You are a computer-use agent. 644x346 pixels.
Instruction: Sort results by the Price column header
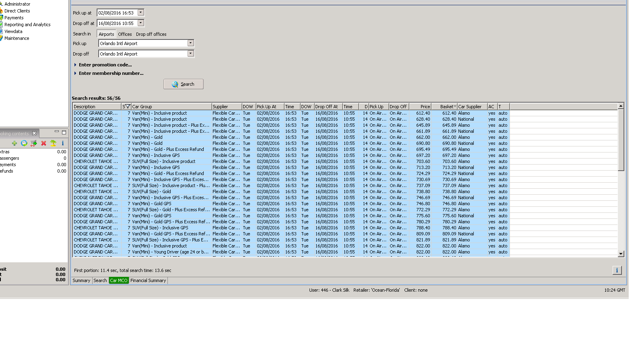pyautogui.click(x=420, y=107)
